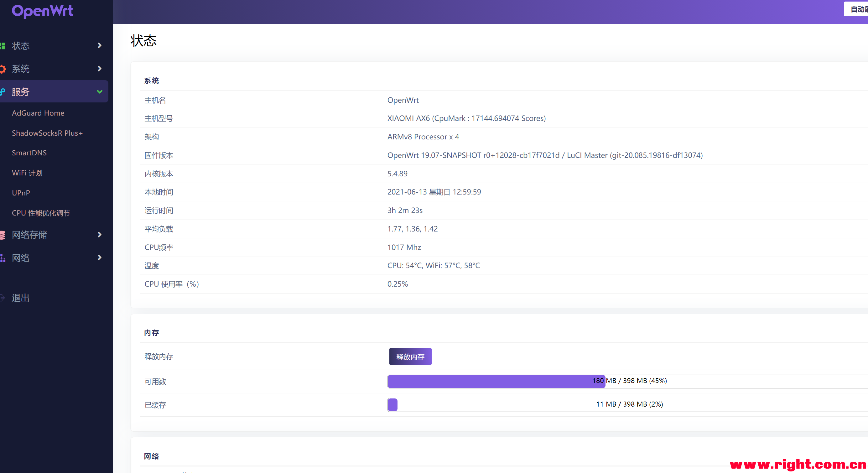The width and height of the screenshot is (868, 473).
Task: Click the OpenWrt logo
Action: click(43, 11)
